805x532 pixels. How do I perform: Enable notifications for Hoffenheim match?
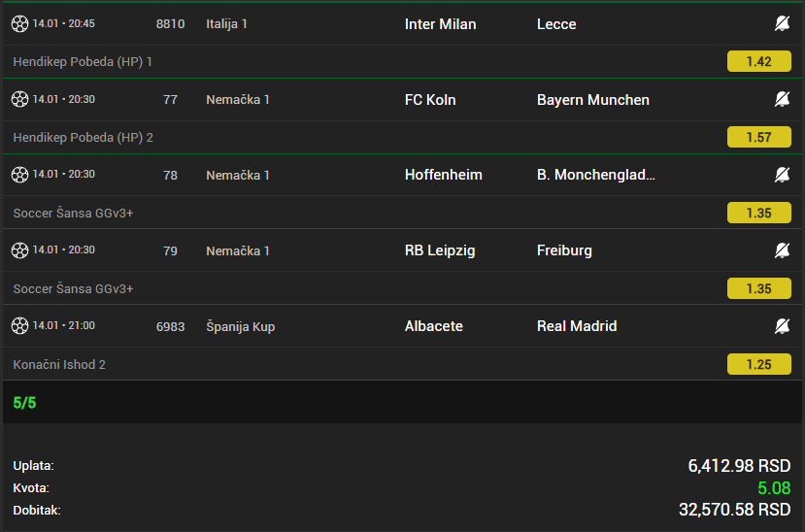tap(782, 175)
